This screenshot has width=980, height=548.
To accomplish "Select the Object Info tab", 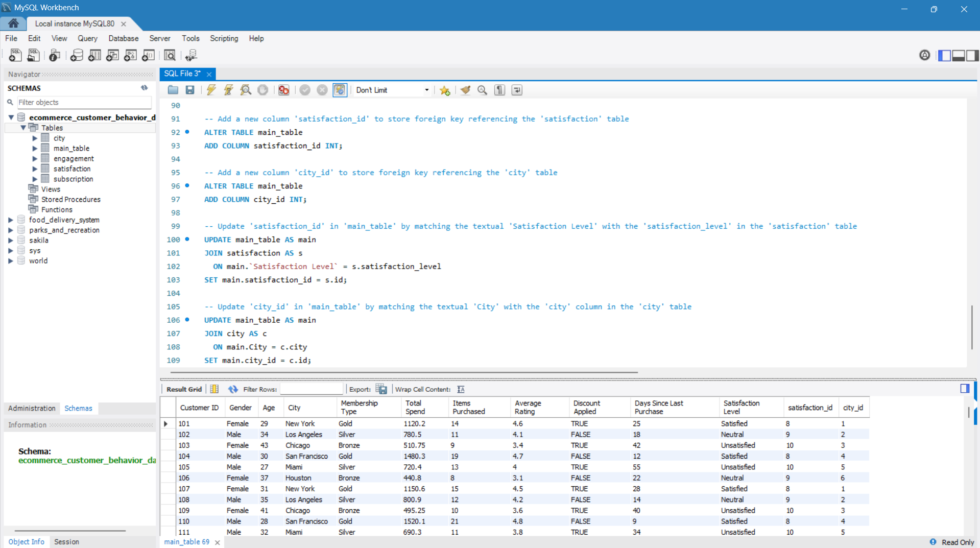I will click(x=27, y=542).
